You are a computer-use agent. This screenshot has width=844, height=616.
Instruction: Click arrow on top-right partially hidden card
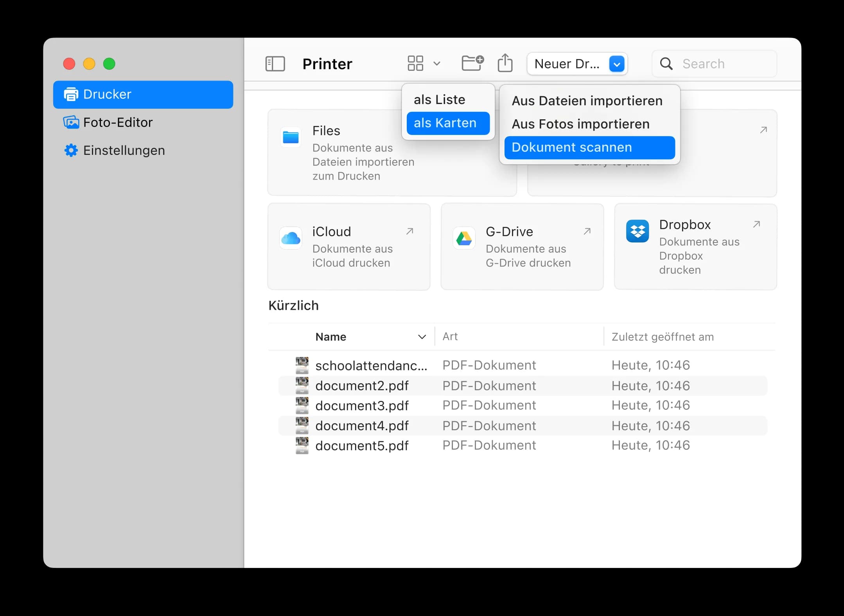[763, 130]
